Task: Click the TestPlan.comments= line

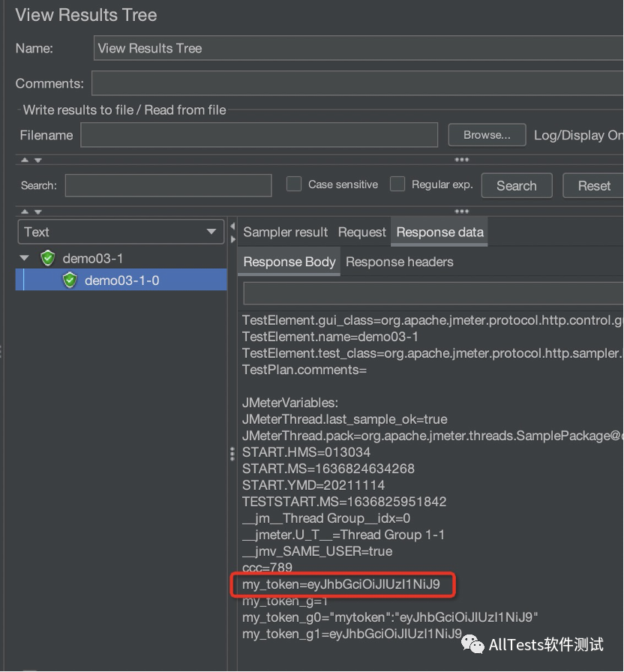Action: coord(304,370)
